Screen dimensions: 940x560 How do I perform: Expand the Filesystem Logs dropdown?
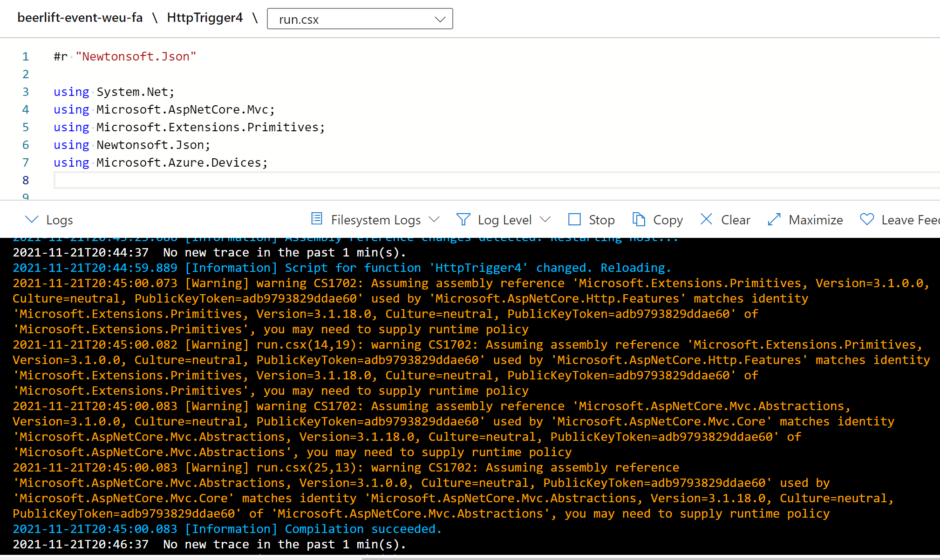coord(435,219)
